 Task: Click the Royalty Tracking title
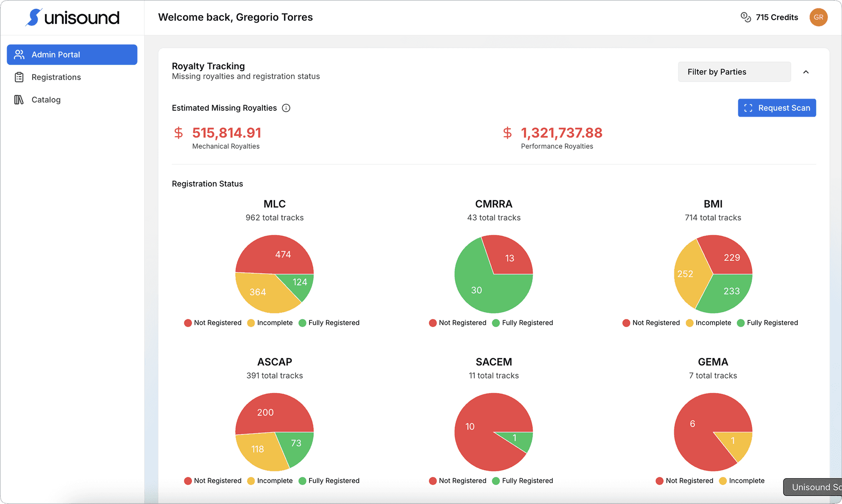pos(208,66)
